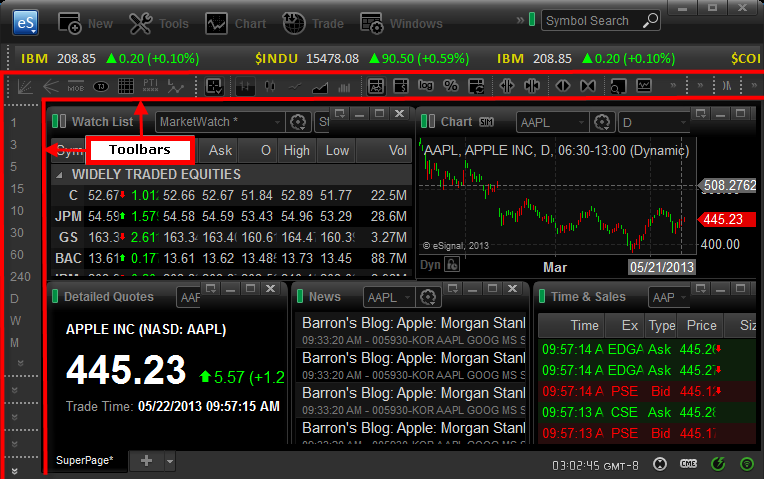Viewport: 764px width, 479px height.
Task: Click the monitor chart line icon
Action: 644,86
